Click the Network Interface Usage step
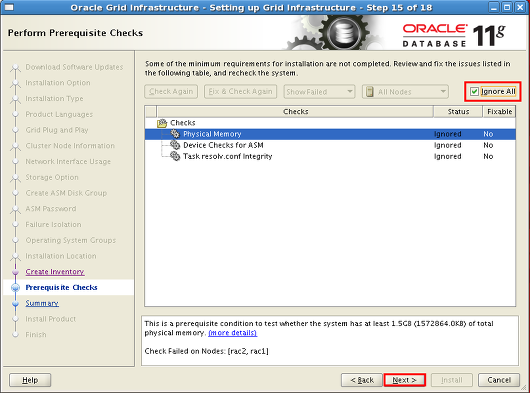The height and width of the screenshot is (393, 530). [68, 162]
